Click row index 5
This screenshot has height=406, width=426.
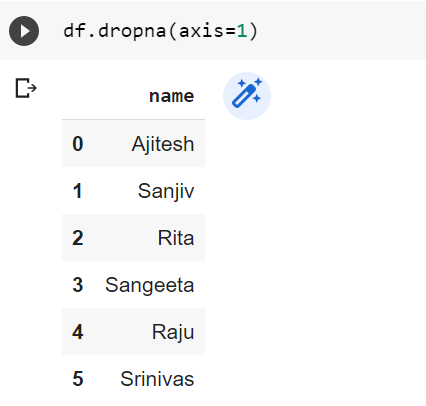click(x=78, y=379)
